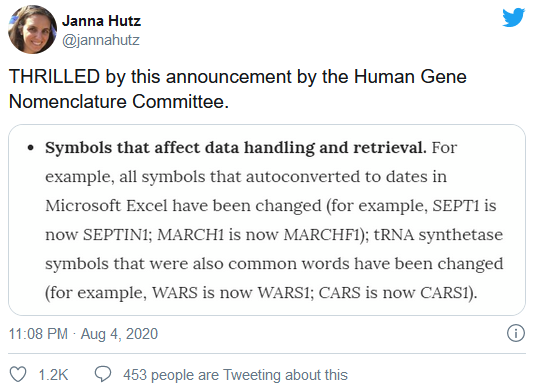This screenshot has width=536, height=388.
Task: Click the heart like icon
Action: click(x=18, y=374)
